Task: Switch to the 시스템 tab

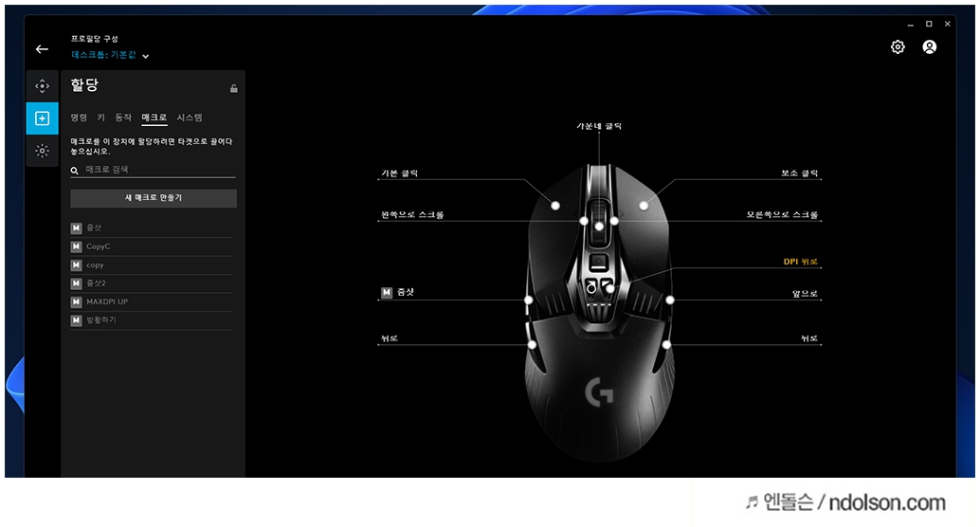Action: point(190,118)
